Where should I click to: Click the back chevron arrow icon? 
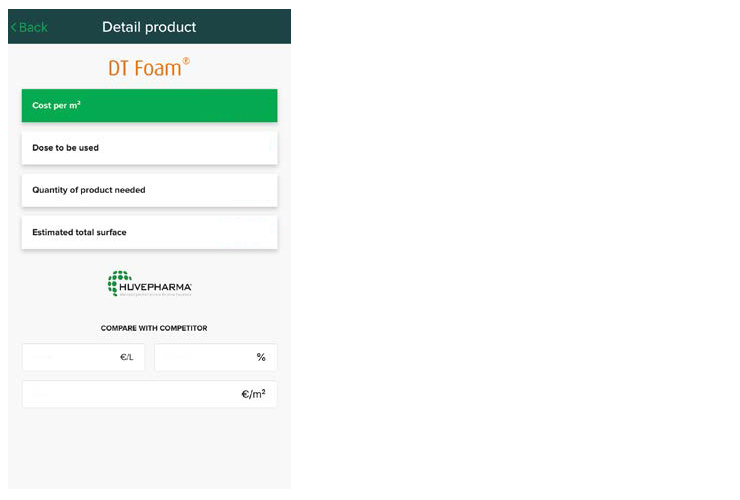[x=13, y=27]
